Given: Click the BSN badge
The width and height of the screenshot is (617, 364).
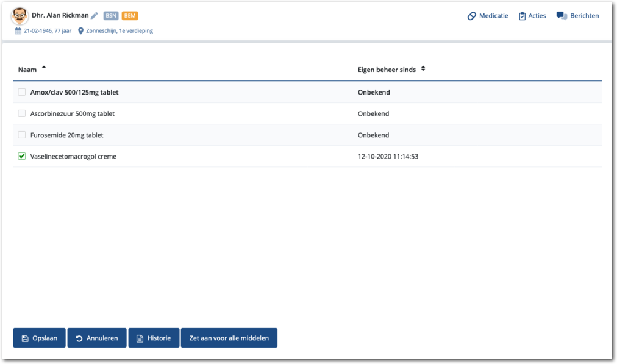Looking at the screenshot, I should tap(111, 16).
